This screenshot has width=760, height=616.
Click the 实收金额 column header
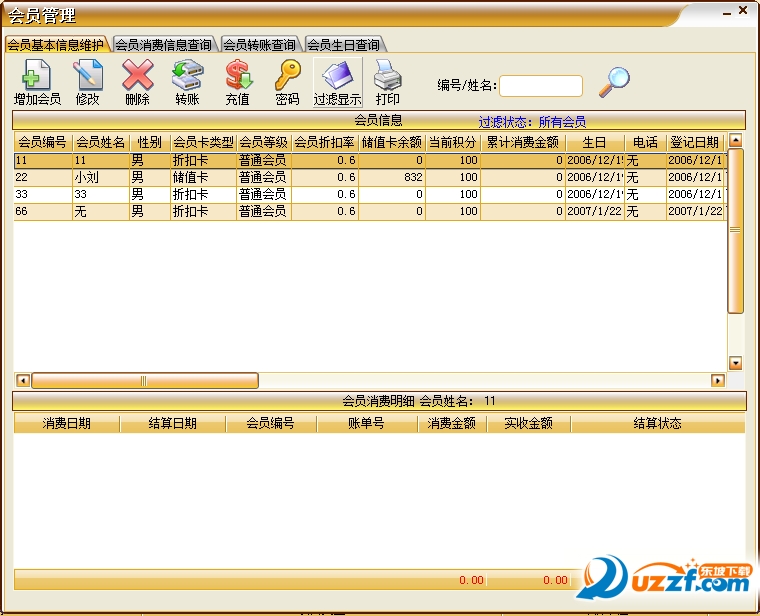(529, 423)
